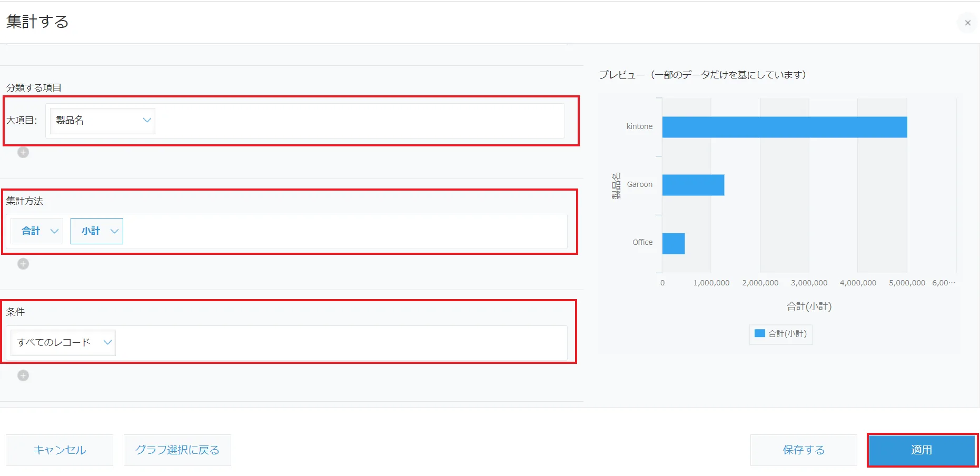This screenshot has width=980, height=476.
Task: Expand the 合計 aggregation dropdown
Action: coord(37,231)
